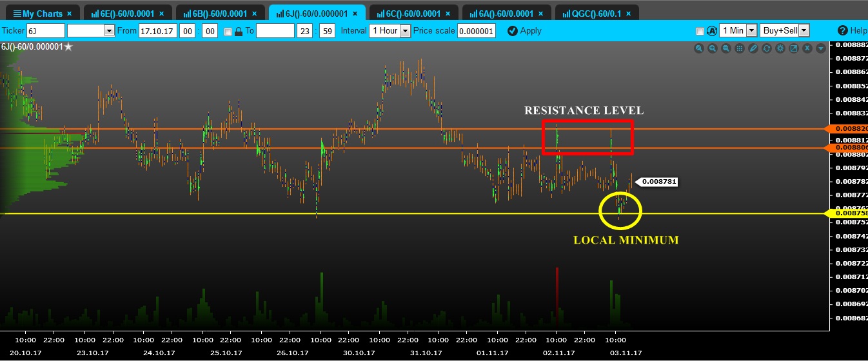Click the zoom in magnifier icon
Image resolution: width=868 pixels, height=361 pixels.
click(x=713, y=48)
